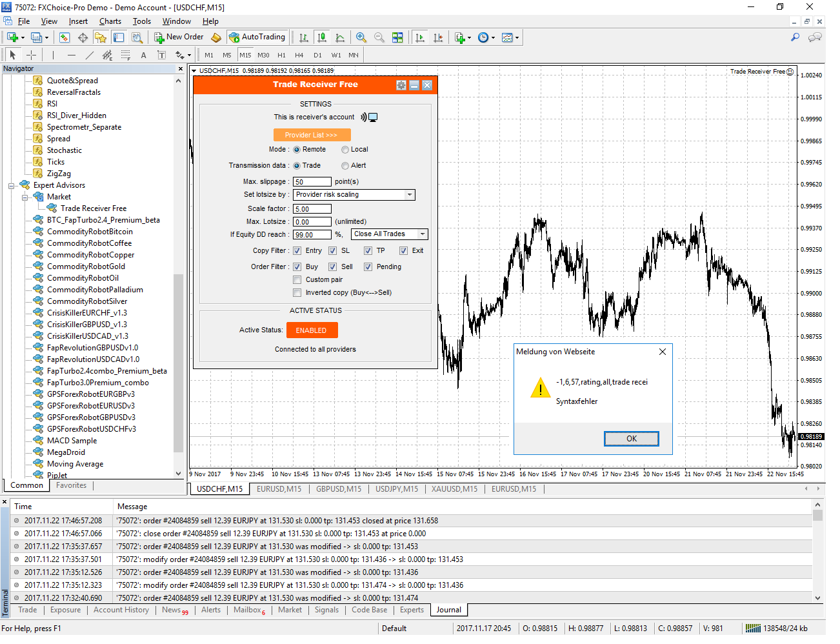Open the Templates toolbar icon

point(507,37)
